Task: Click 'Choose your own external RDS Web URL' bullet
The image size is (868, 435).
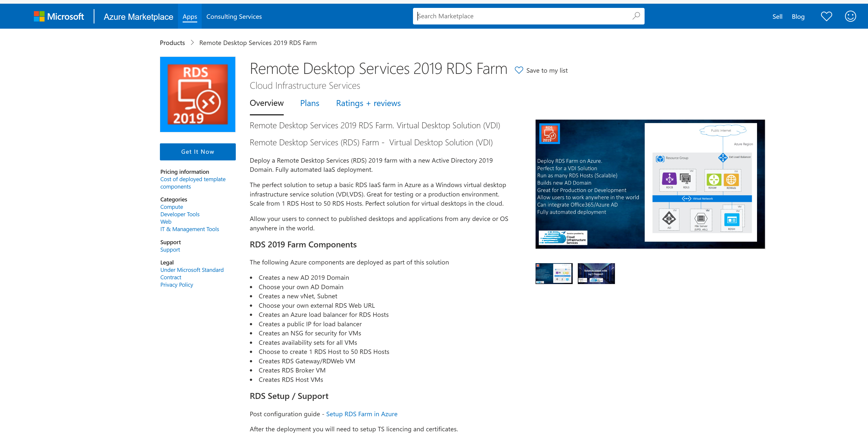Action: [x=316, y=305]
